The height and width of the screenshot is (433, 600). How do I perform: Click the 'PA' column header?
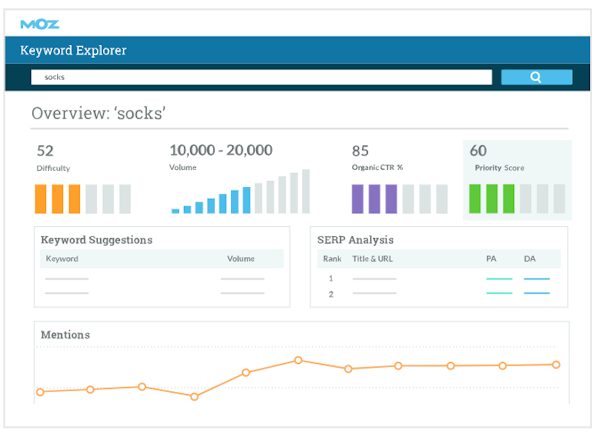coord(491,259)
